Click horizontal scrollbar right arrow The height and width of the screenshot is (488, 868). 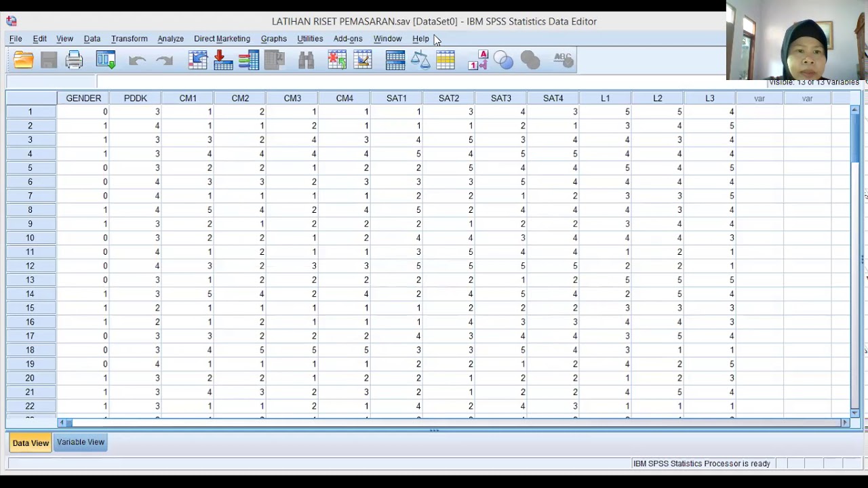[x=845, y=423]
